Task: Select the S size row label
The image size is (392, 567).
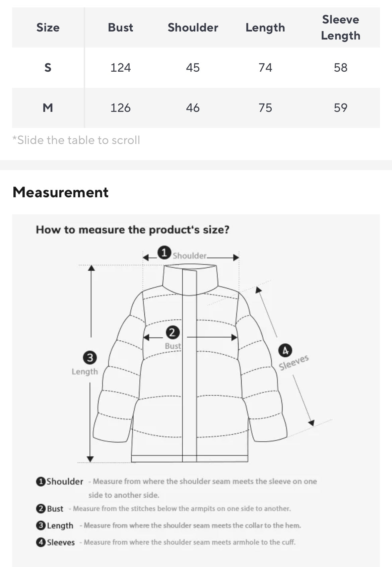Action: (x=48, y=68)
